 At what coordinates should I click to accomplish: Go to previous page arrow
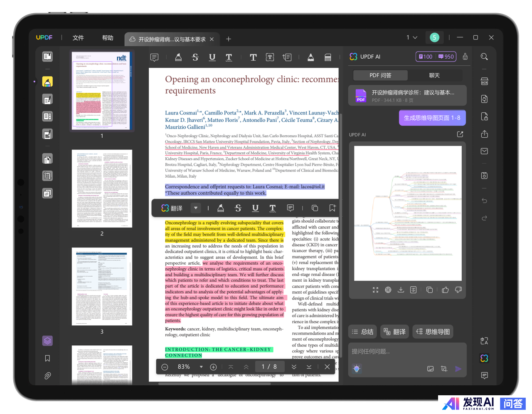click(x=246, y=367)
